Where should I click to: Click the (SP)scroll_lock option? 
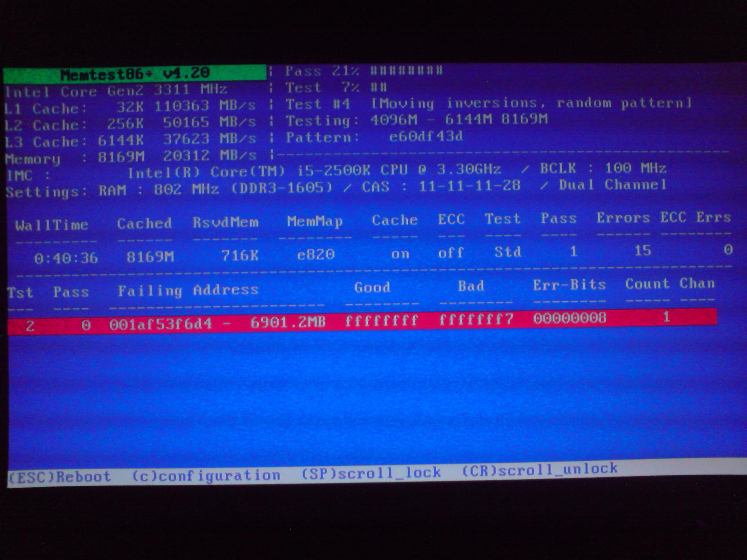[x=371, y=472]
